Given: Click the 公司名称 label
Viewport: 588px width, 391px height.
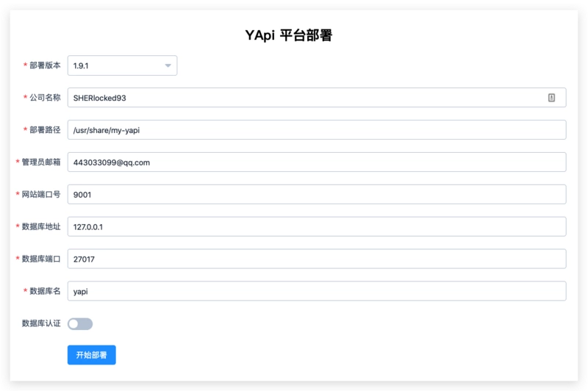Looking at the screenshot, I should point(45,98).
